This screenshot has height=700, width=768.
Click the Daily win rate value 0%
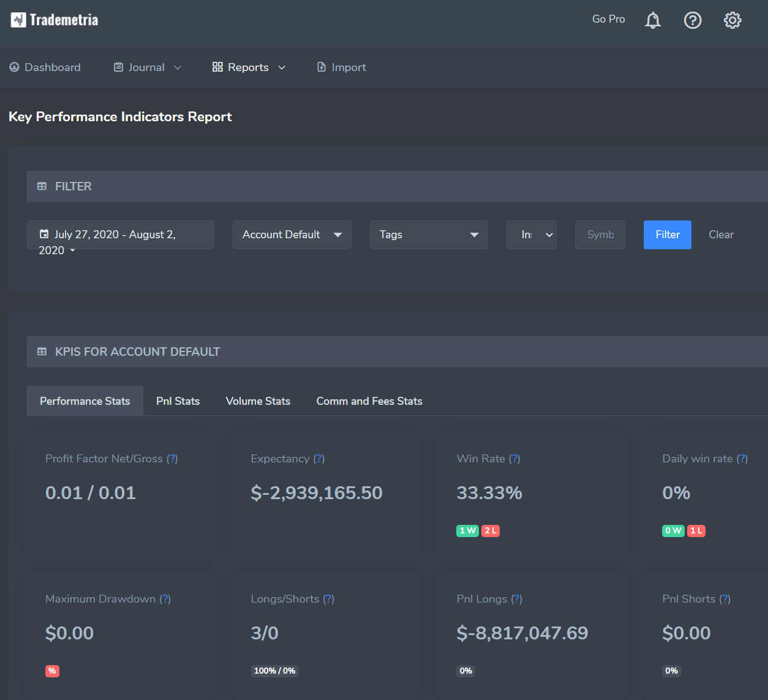676,493
